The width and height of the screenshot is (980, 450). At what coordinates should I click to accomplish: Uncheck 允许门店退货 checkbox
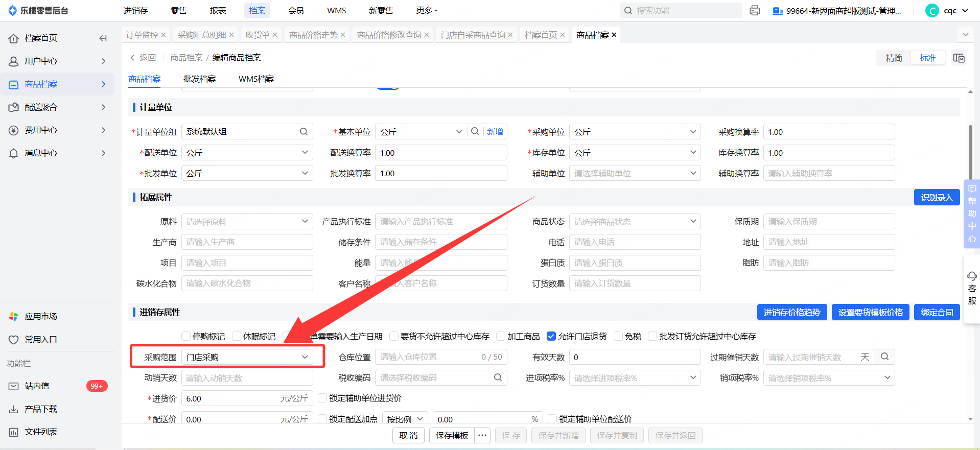551,336
